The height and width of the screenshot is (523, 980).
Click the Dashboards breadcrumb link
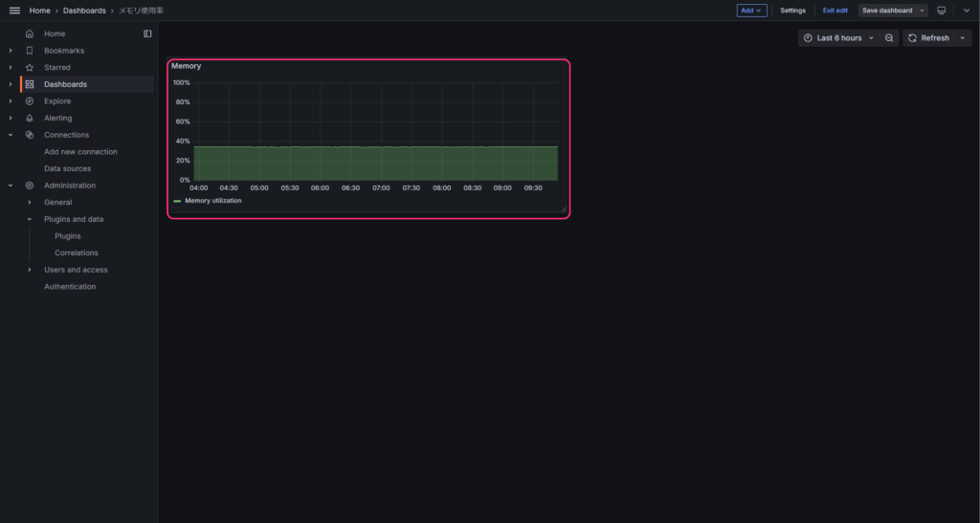[84, 11]
